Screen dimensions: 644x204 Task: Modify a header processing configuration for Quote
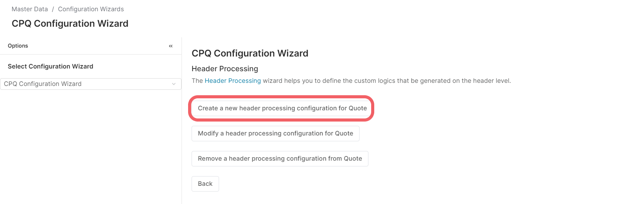tap(275, 134)
